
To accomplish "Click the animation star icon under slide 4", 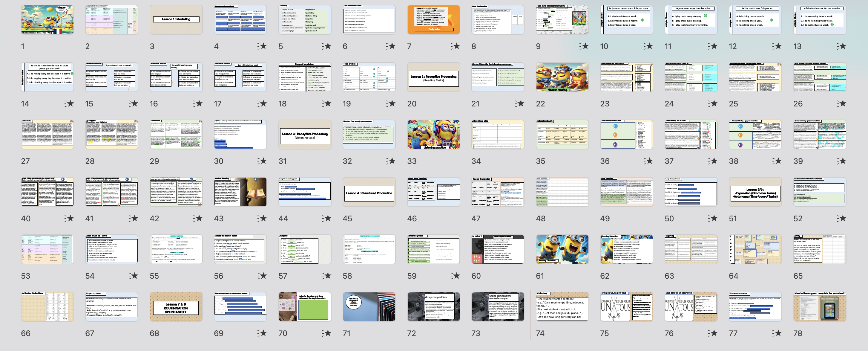I will coord(262,46).
